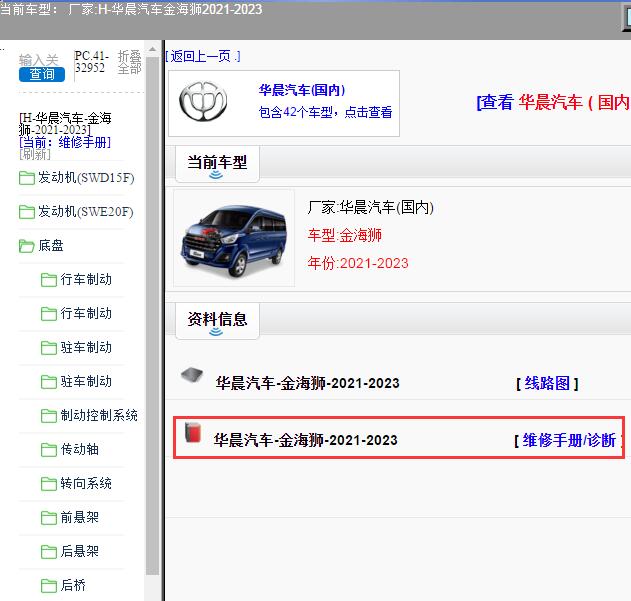Click the folder icon of the first 驻车制动
The image size is (631, 601).
pos(49,348)
